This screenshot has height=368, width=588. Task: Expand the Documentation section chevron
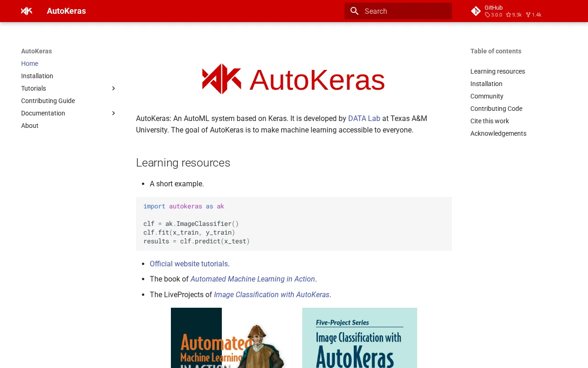coord(113,113)
